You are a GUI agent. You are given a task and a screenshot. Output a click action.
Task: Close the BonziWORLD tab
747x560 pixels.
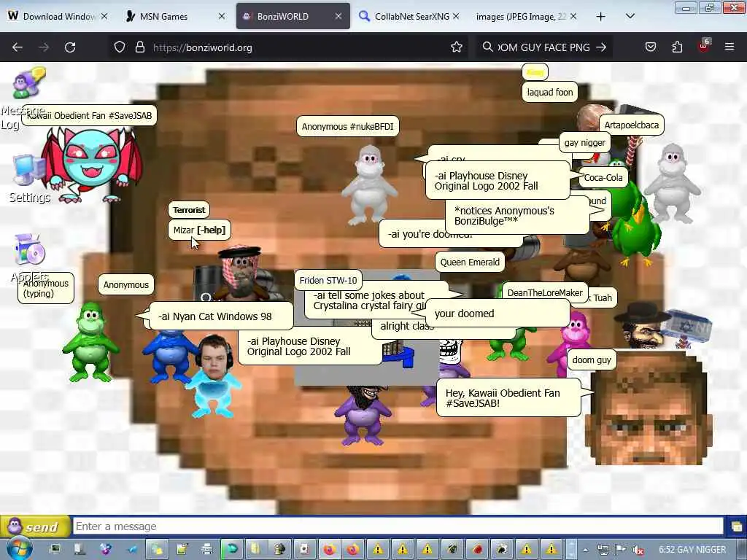pos(338,16)
